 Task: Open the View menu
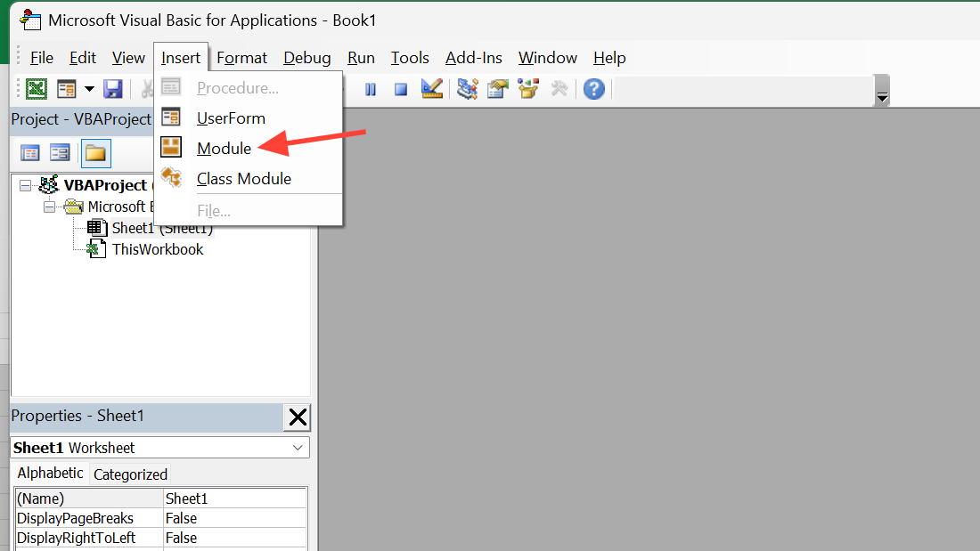tap(128, 58)
